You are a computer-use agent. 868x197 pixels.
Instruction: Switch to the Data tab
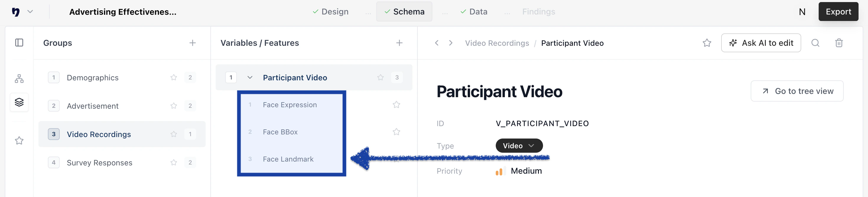[x=474, y=12]
